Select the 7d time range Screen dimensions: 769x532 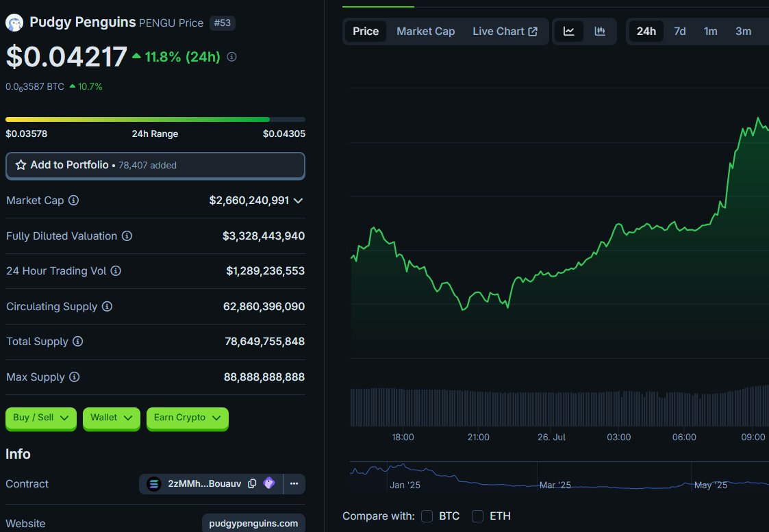tap(680, 31)
